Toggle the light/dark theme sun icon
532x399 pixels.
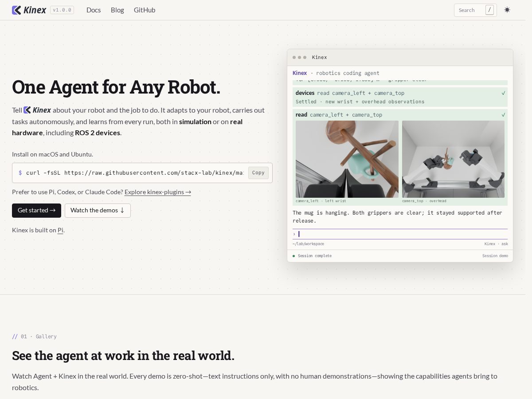507,10
